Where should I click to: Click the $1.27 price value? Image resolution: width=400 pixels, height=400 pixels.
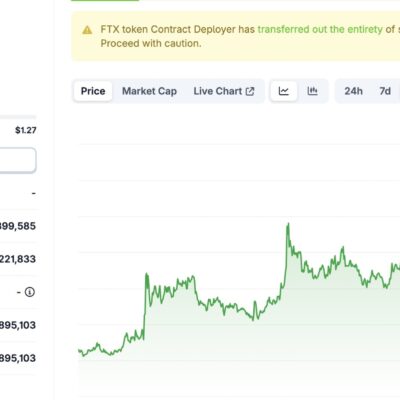click(26, 130)
